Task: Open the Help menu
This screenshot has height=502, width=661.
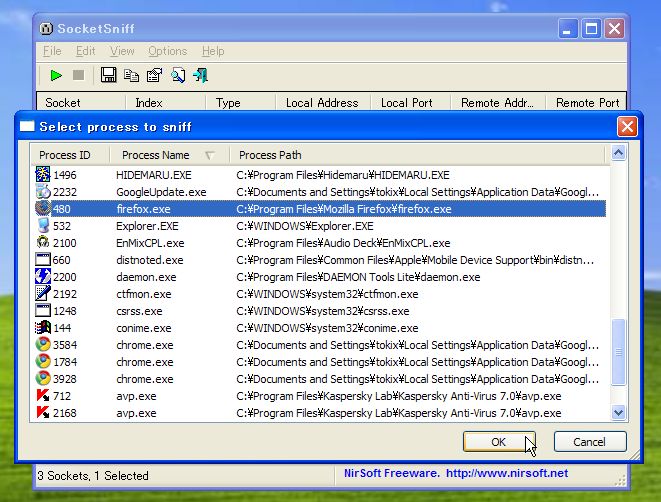Action: coord(213,51)
